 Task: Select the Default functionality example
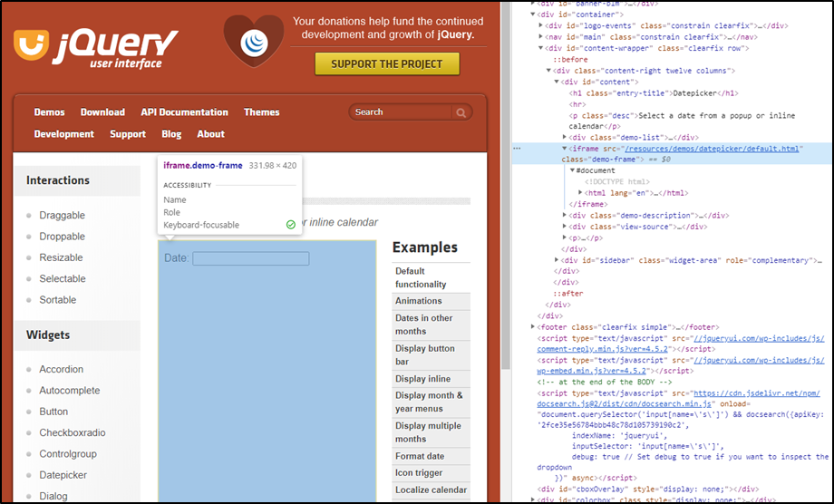click(x=431, y=277)
